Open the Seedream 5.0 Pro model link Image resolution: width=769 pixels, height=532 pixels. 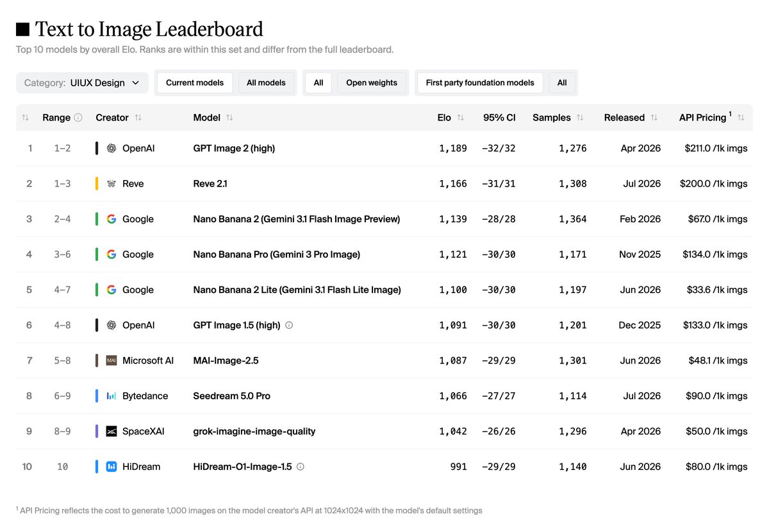(x=232, y=395)
